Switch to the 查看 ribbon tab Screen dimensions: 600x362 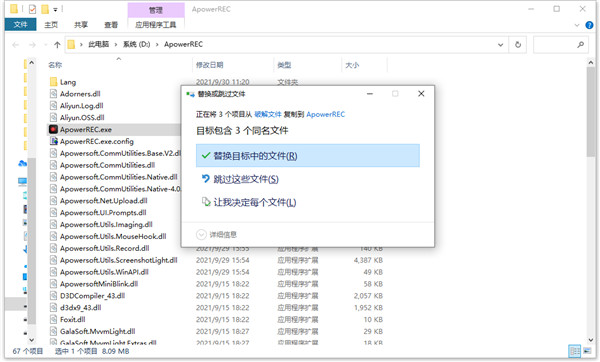coord(111,24)
